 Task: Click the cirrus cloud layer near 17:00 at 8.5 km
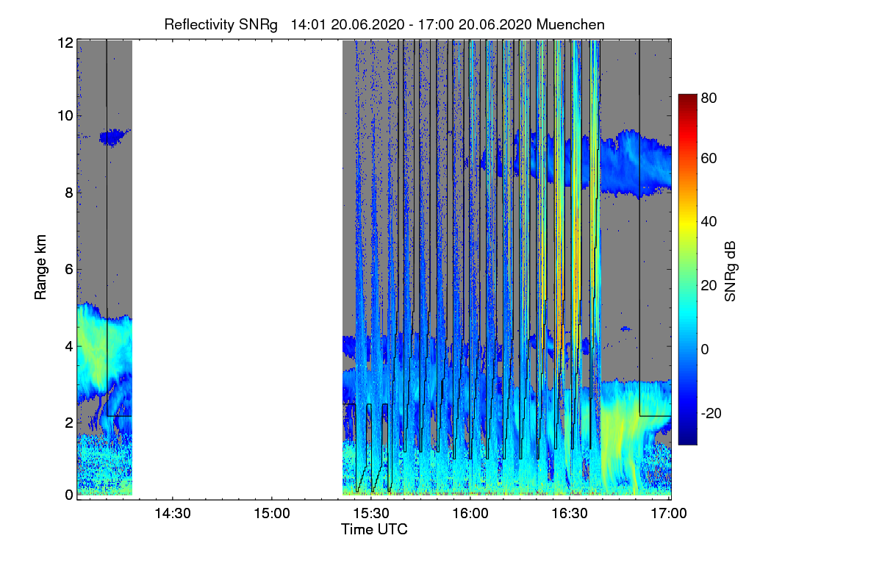pyautogui.click(x=637, y=165)
